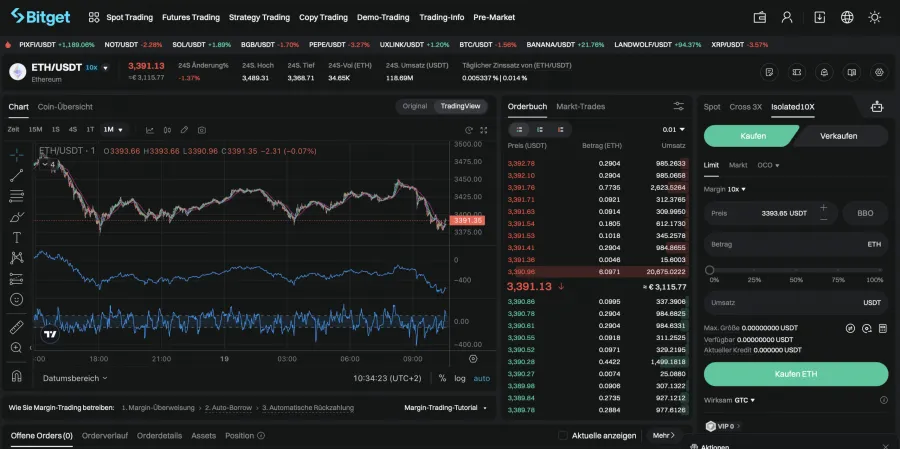900x449 pixels.
Task: Show both bids and asks orderbook view
Action: [519, 130]
